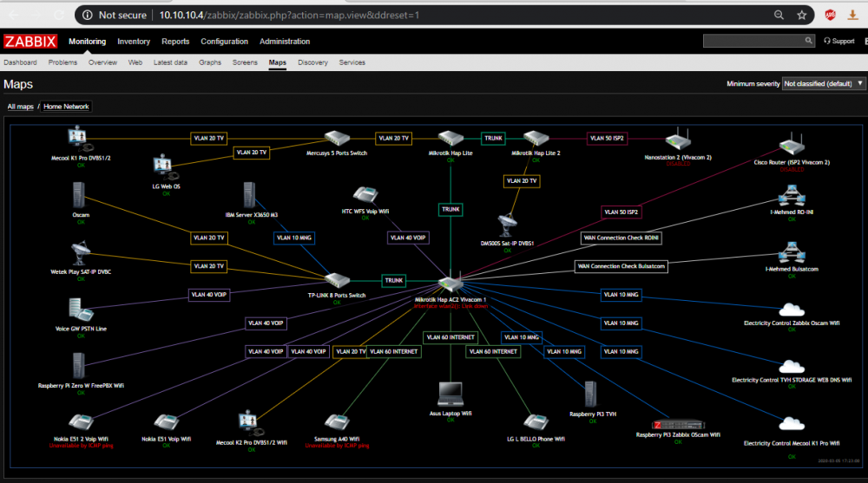Select Electricity Control Mecool K1 Pro Wifi cloud

[x=792, y=424]
